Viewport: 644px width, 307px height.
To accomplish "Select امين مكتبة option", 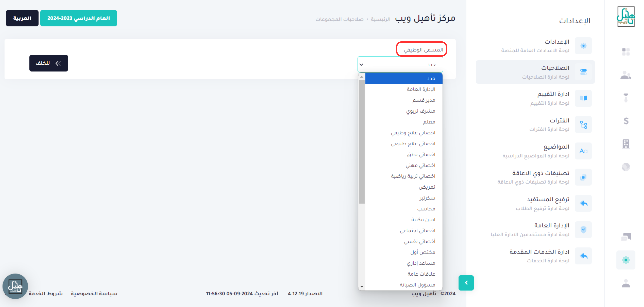I will [404, 220].
